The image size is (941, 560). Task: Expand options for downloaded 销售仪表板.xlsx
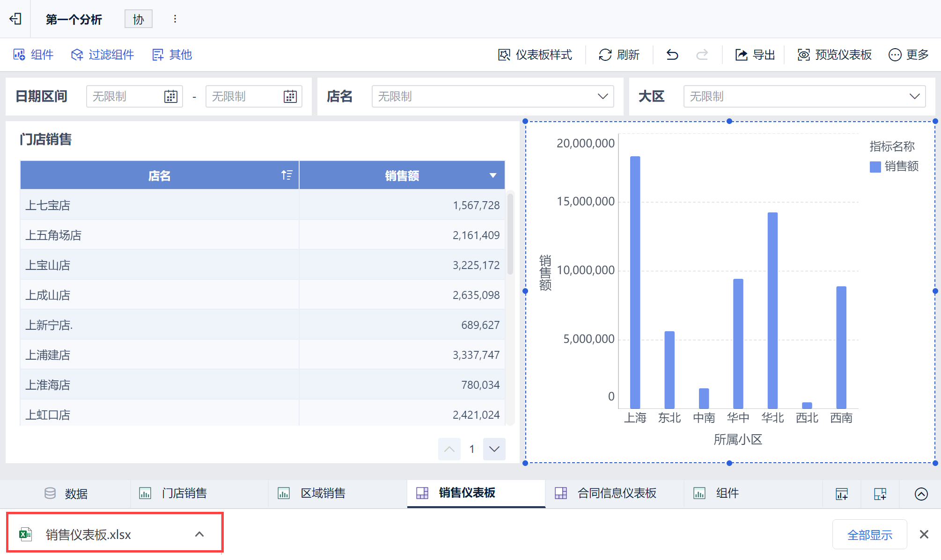click(x=199, y=534)
